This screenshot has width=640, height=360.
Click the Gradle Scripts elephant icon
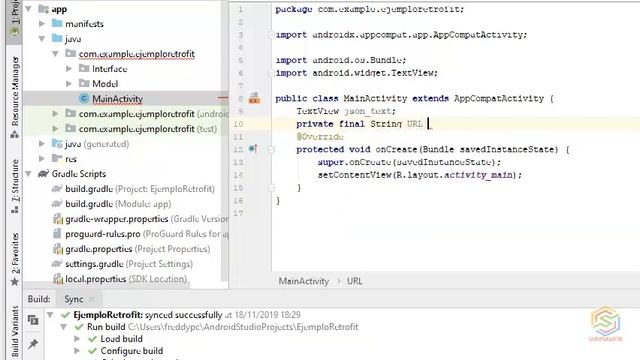43,173
